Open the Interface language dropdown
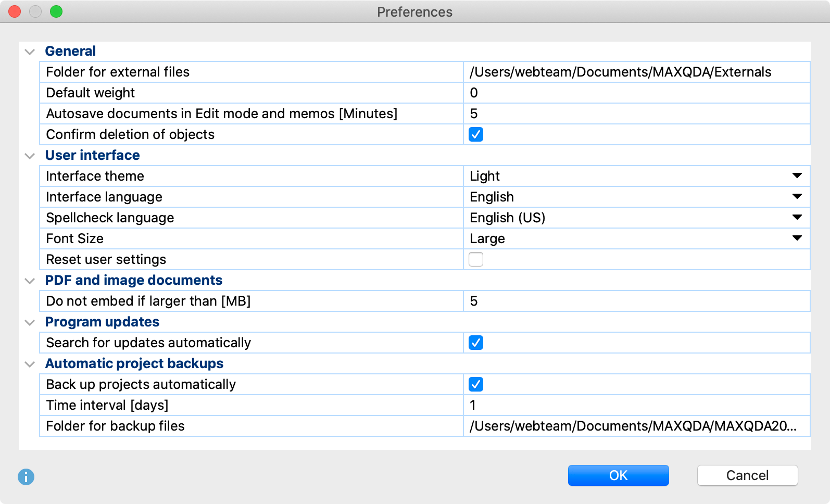This screenshot has width=830, height=504. [636, 197]
